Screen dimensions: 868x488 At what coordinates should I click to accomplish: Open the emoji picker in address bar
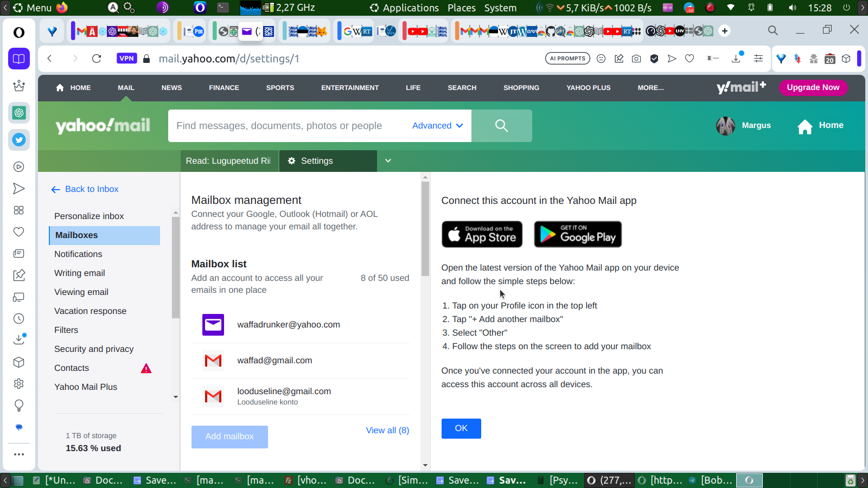[601, 59]
